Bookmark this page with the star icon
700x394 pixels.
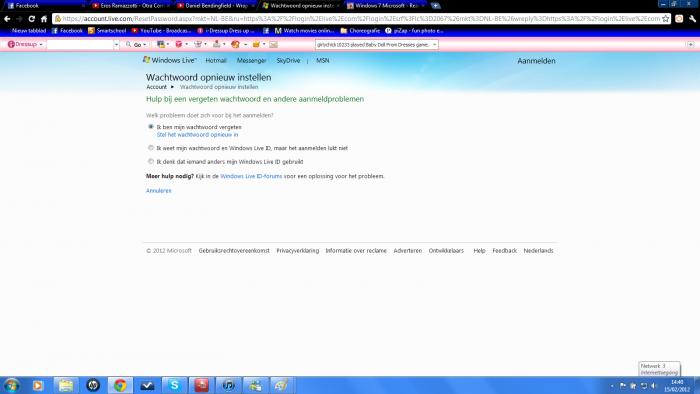pos(666,19)
